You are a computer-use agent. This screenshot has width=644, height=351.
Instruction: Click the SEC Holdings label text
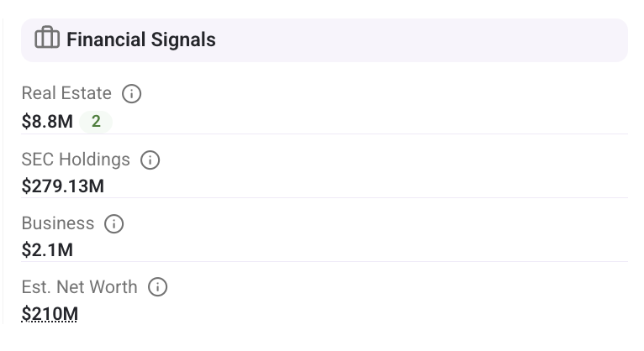[x=76, y=160]
